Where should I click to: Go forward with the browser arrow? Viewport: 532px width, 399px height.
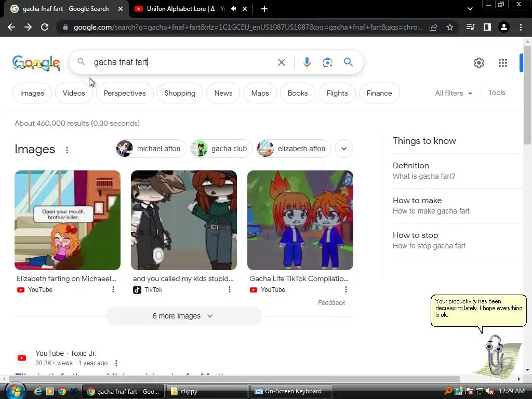28,27
